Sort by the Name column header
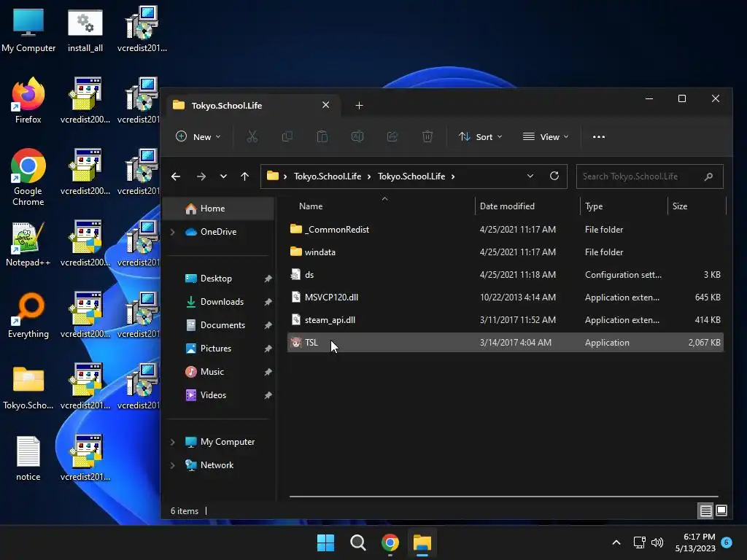The height and width of the screenshot is (560, 747). point(381,206)
